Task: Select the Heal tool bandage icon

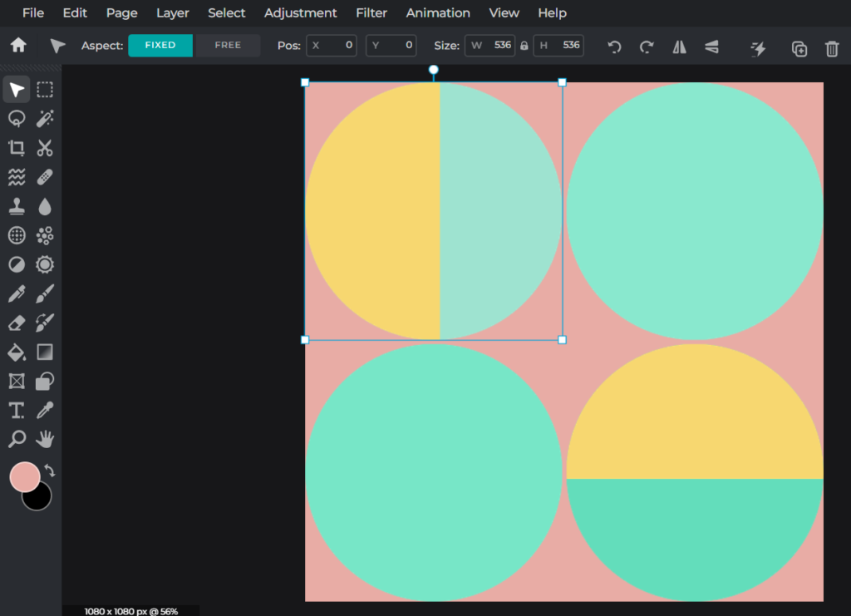Action: click(44, 176)
